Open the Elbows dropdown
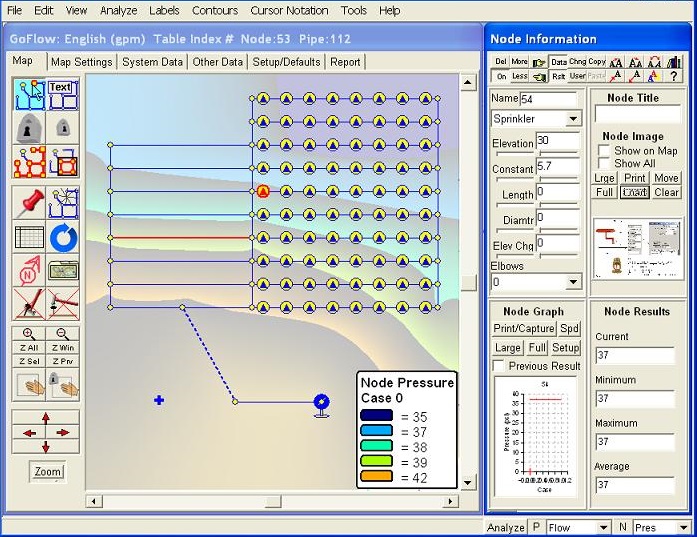This screenshot has width=697, height=537. [x=573, y=282]
